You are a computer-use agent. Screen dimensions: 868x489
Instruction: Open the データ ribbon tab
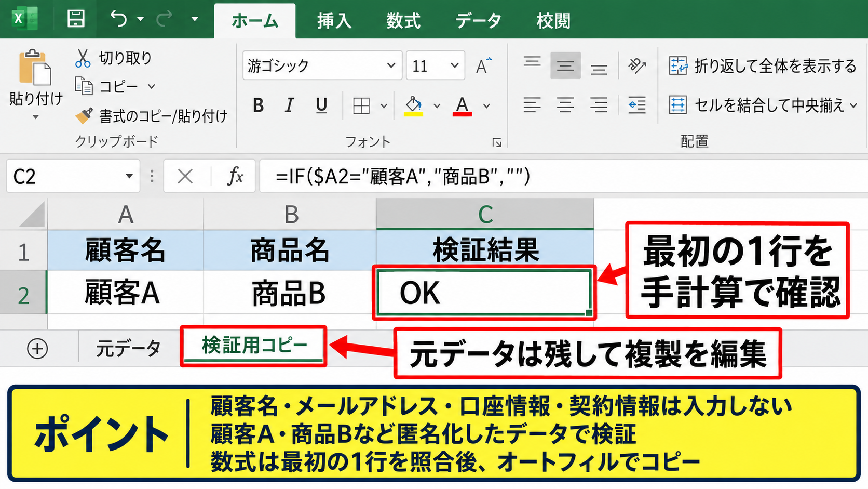click(478, 21)
